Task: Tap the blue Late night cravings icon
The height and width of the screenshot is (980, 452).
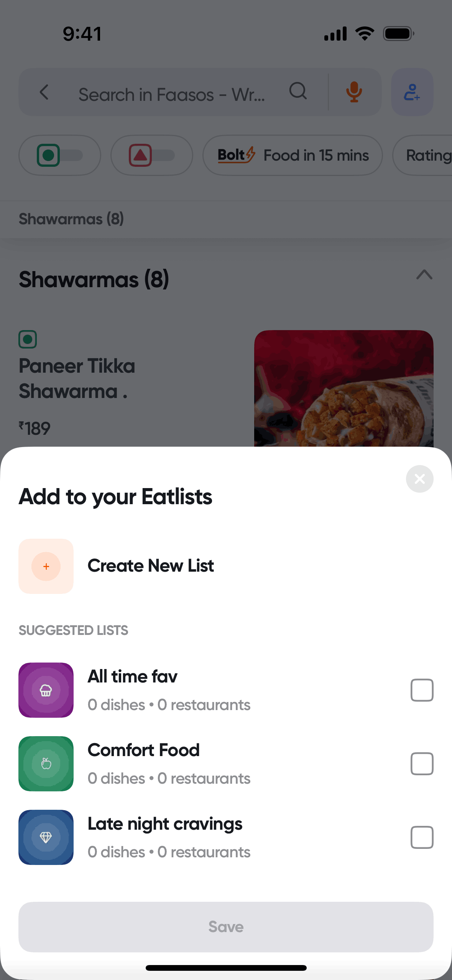Action: (46, 837)
